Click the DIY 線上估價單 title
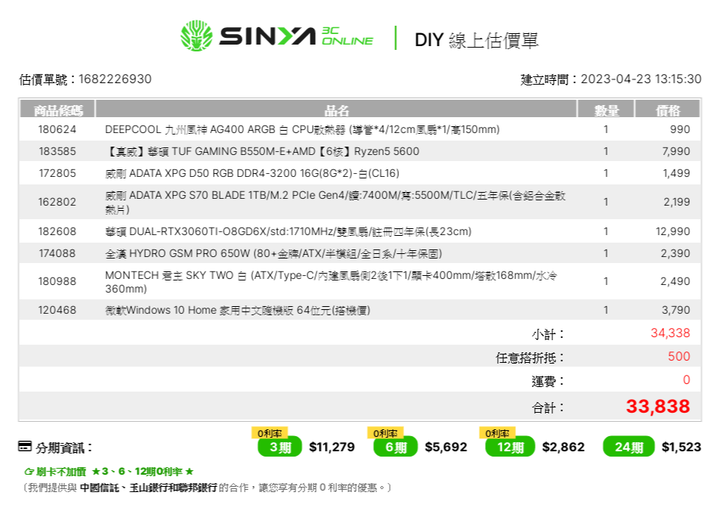 click(x=476, y=40)
